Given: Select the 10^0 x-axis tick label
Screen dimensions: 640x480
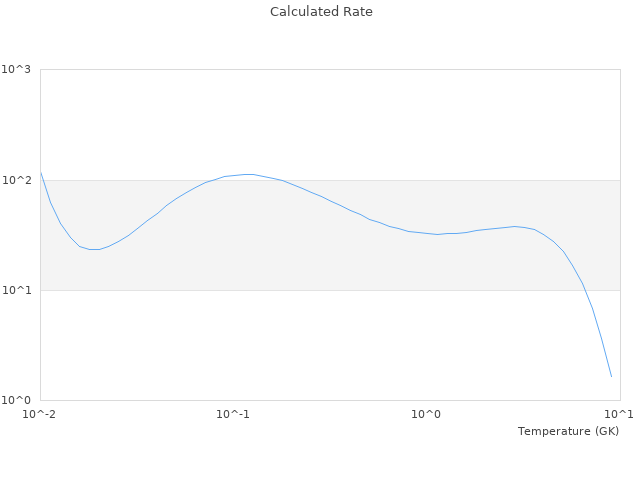Looking at the screenshot, I should click(427, 414).
